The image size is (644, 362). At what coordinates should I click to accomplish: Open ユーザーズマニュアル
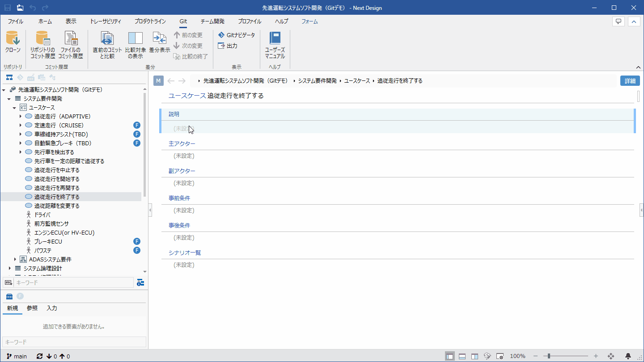tap(275, 45)
